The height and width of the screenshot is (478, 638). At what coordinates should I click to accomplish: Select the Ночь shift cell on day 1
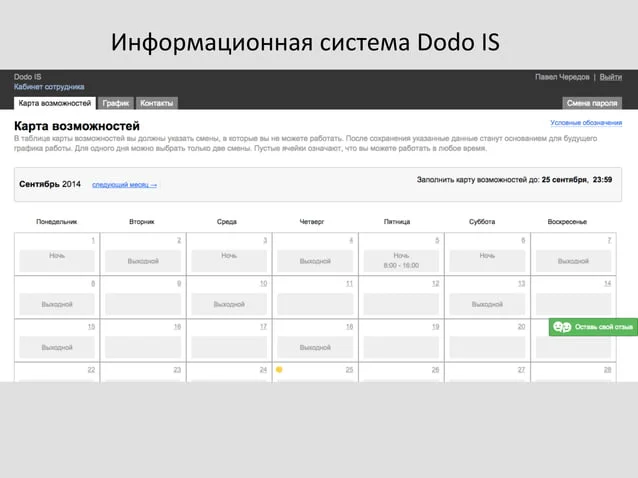pyautogui.click(x=57, y=260)
